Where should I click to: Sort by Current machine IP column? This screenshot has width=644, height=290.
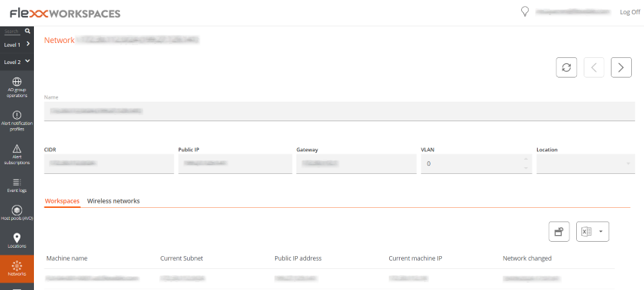point(416,258)
